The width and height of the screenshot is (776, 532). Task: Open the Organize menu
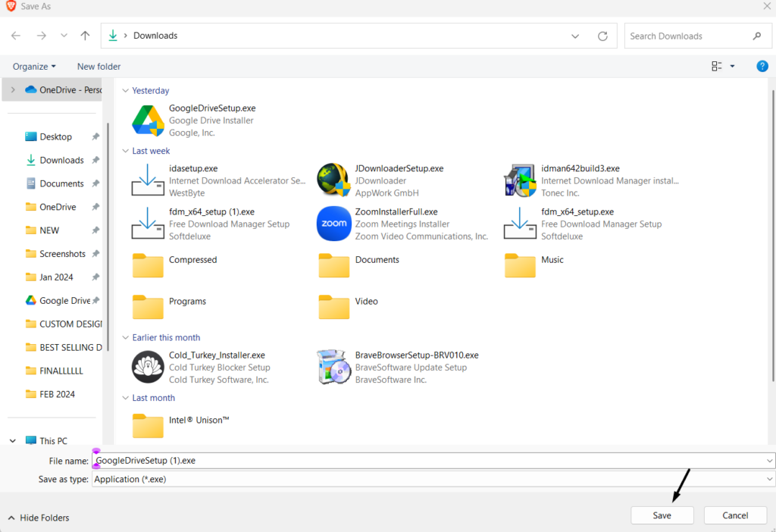pos(34,67)
